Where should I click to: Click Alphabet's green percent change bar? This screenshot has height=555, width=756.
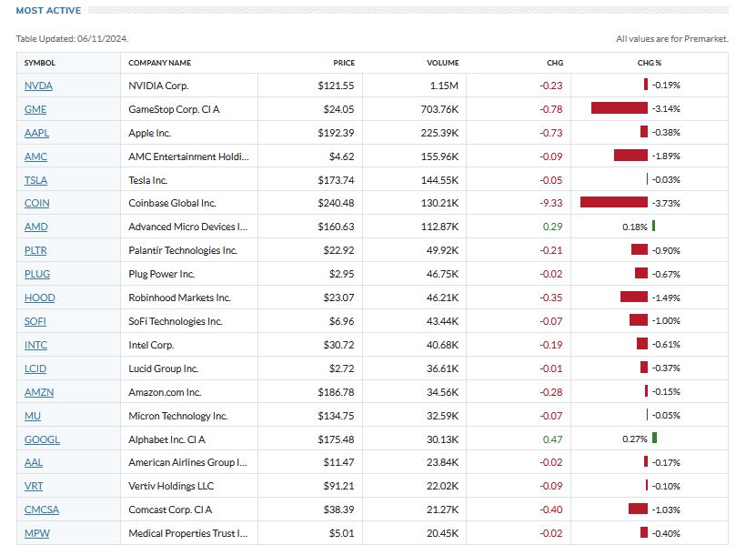tap(653, 439)
